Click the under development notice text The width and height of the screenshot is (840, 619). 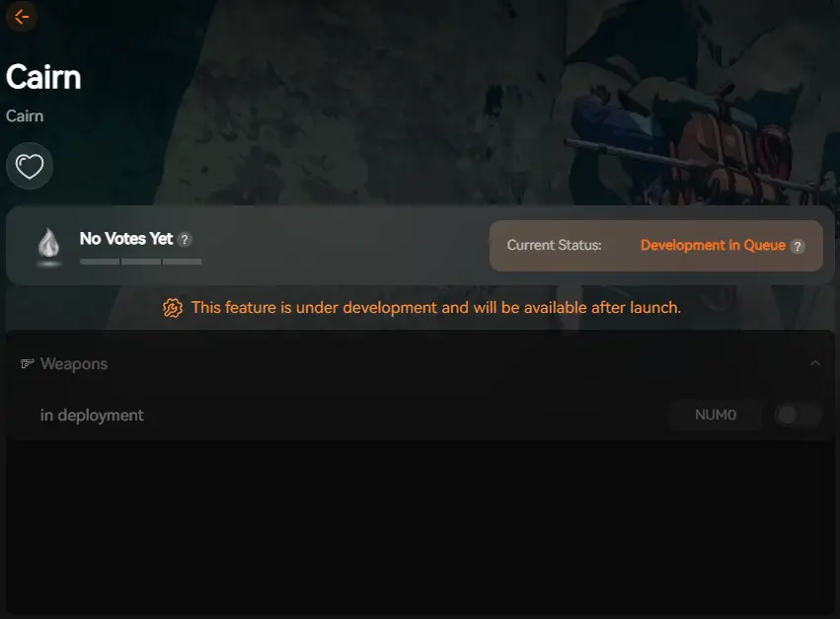[436, 308]
